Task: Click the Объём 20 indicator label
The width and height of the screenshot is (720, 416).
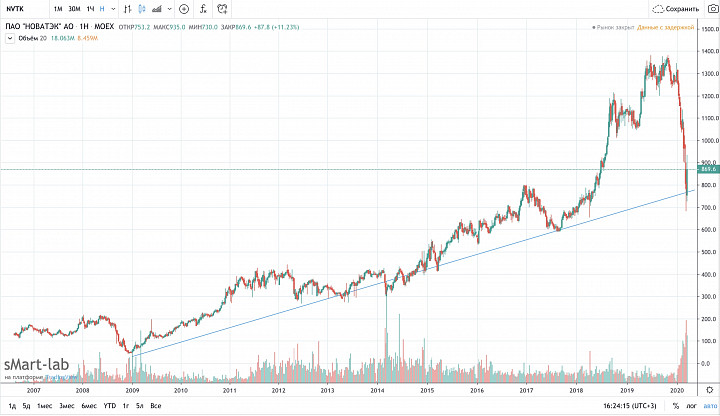Action: [x=32, y=39]
